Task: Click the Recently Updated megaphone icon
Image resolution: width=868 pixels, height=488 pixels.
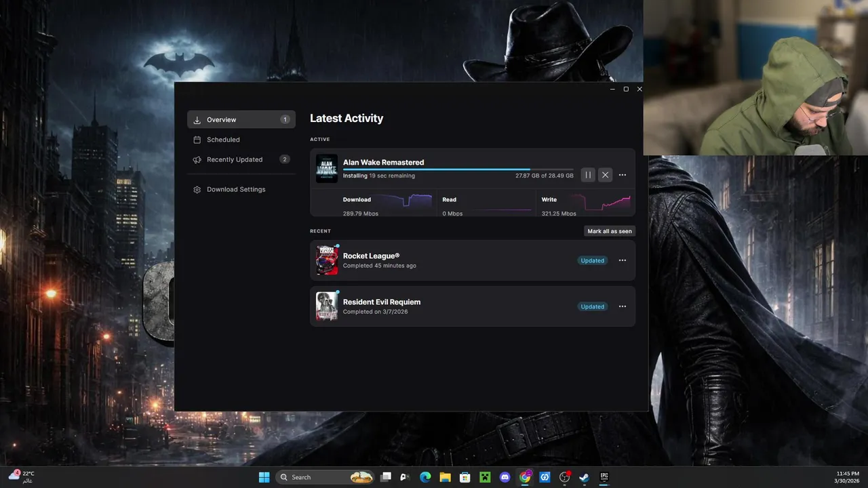Action: click(197, 160)
